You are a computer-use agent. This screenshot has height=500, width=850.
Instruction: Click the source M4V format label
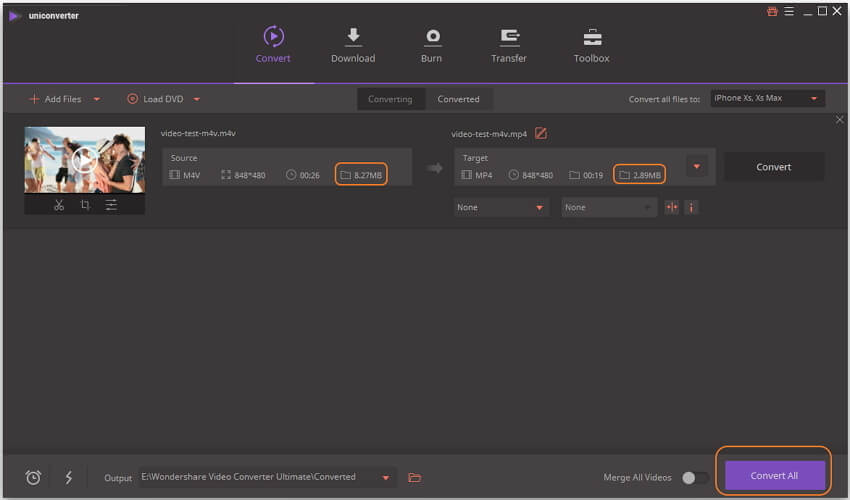point(185,175)
